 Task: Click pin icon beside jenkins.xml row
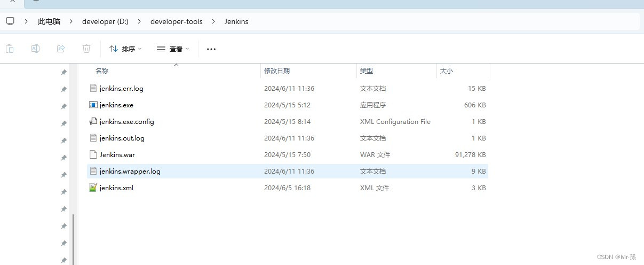(63, 192)
